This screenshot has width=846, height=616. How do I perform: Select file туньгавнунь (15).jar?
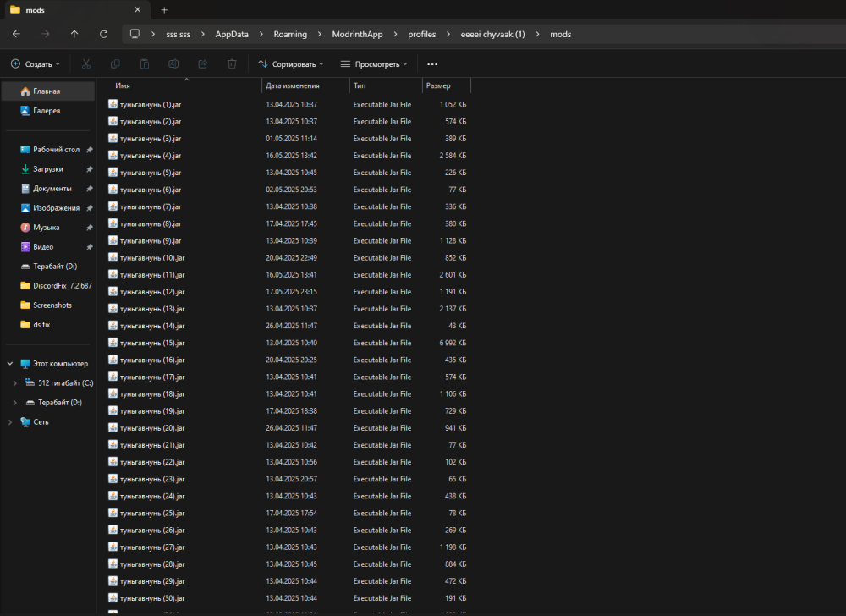point(152,343)
